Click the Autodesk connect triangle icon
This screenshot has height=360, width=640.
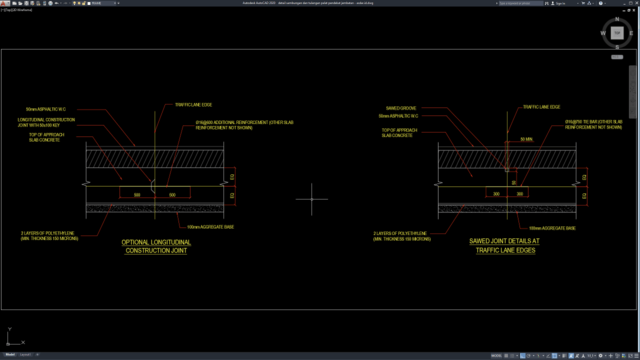[589, 3]
